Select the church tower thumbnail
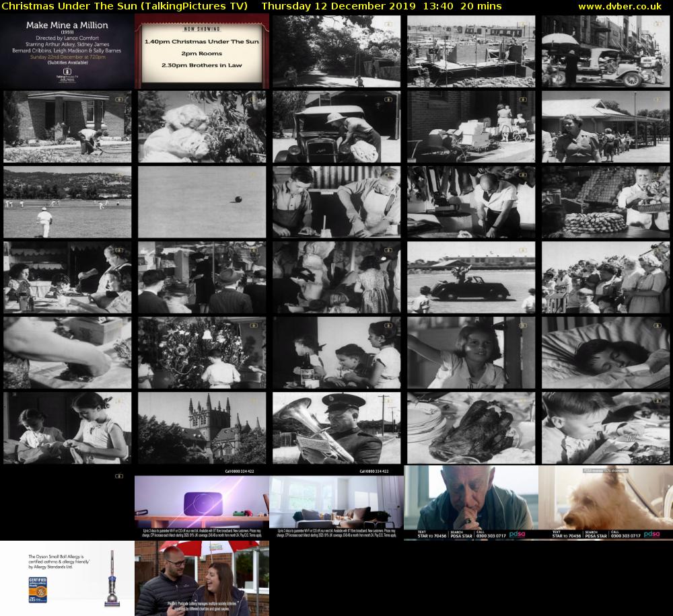The width and height of the screenshot is (673, 616). click(x=202, y=428)
